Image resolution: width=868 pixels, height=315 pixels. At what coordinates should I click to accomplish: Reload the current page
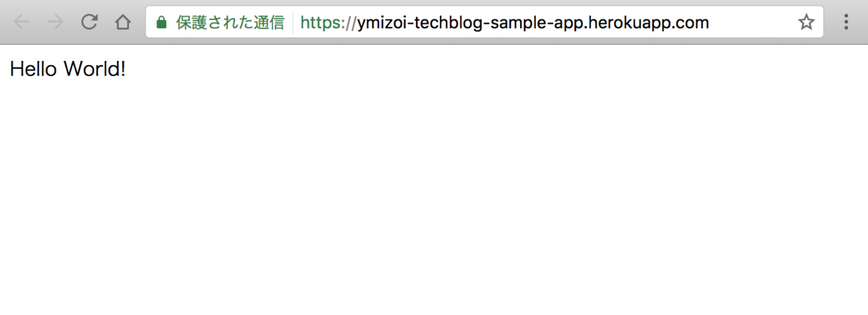pyautogui.click(x=89, y=22)
